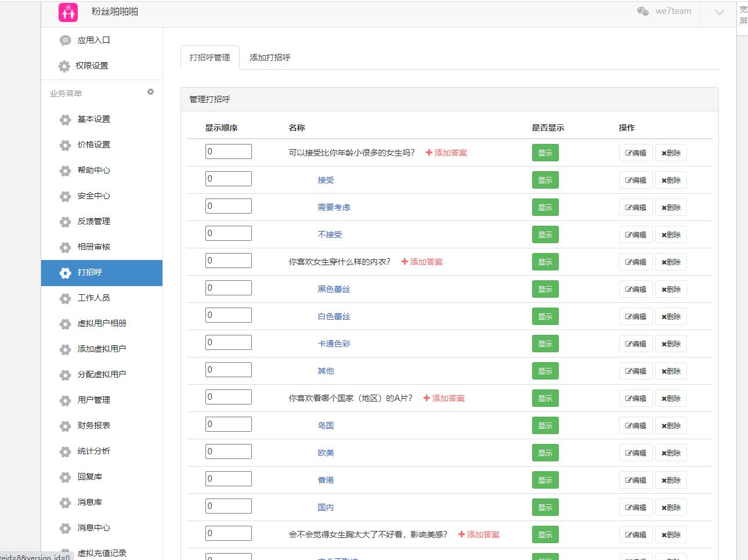The image size is (748, 560).
Task: Click the WeChat icon beside we7team
Action: pyautogui.click(x=643, y=11)
